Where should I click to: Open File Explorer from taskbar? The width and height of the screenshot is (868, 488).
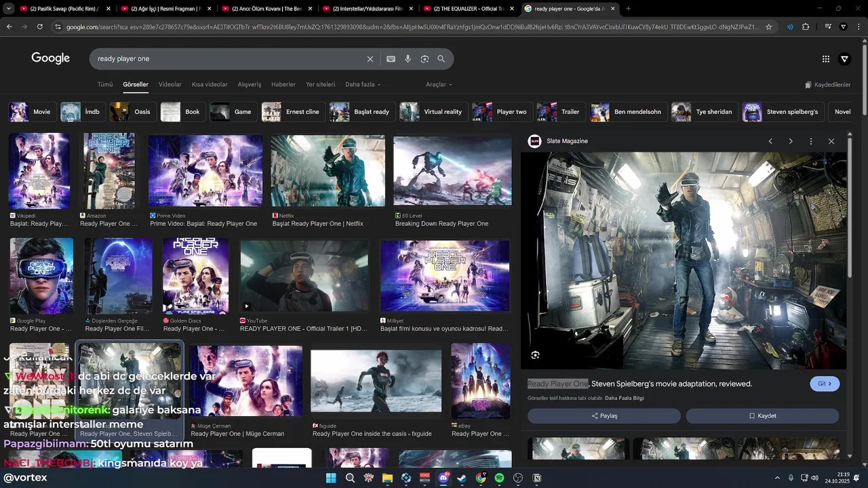pyautogui.click(x=387, y=478)
